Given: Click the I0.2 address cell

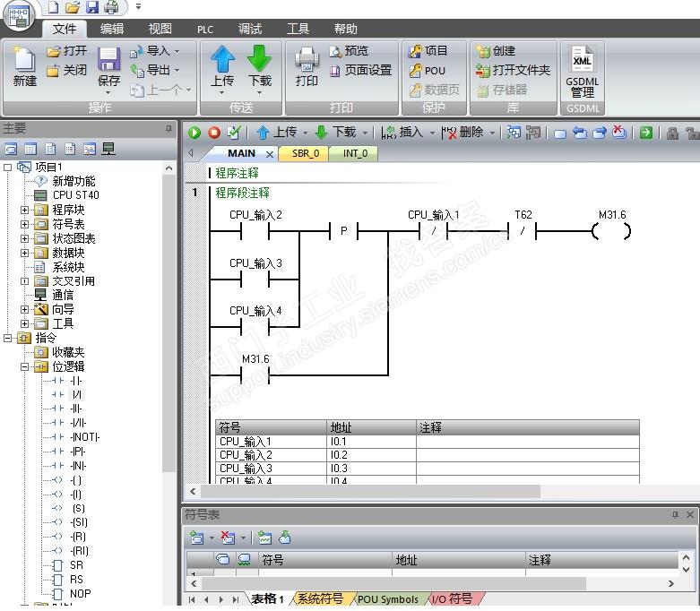Looking at the screenshot, I should (371, 455).
